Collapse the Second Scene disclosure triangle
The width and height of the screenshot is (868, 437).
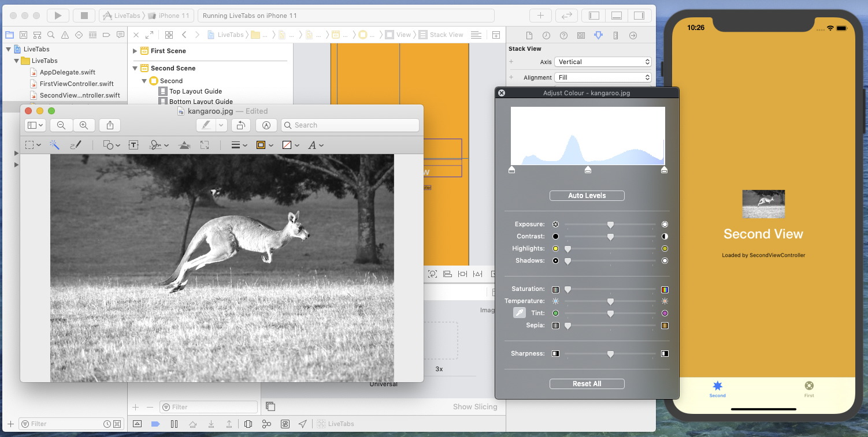[x=135, y=68]
